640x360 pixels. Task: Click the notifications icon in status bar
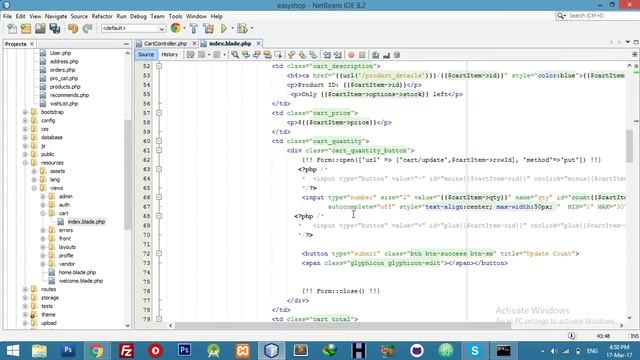tap(571, 336)
